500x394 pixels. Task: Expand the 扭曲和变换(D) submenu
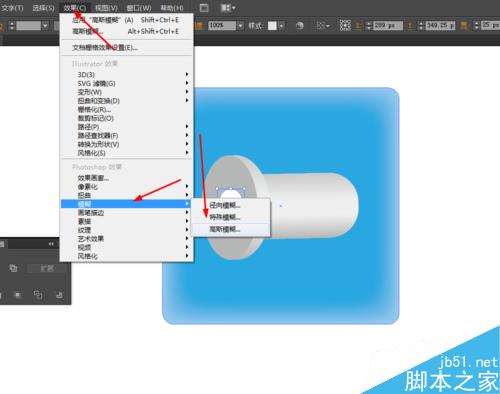(x=126, y=101)
